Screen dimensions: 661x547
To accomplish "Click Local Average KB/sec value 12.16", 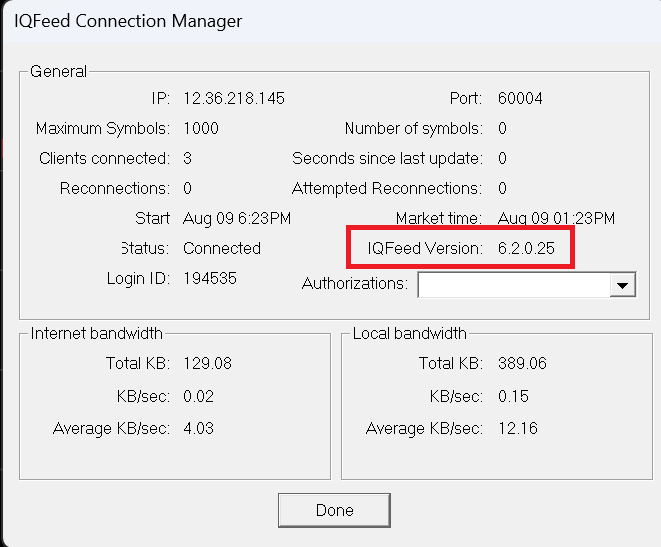I will point(517,429).
